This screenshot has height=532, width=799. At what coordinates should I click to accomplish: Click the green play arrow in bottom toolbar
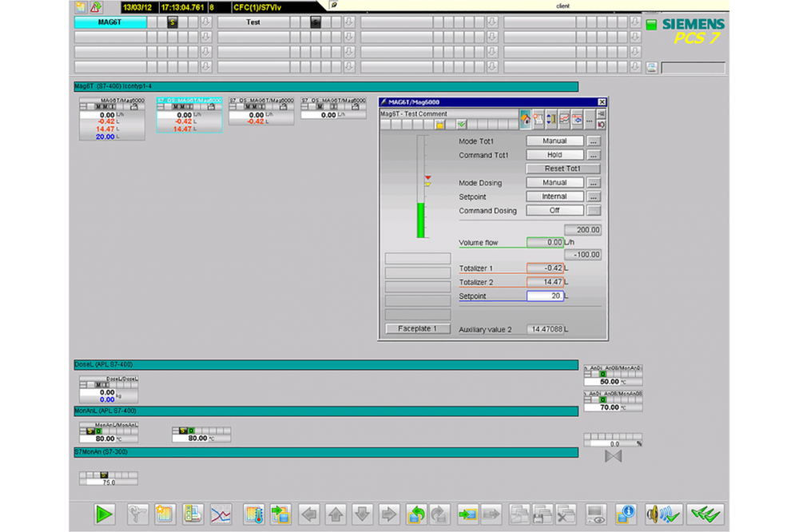click(105, 514)
